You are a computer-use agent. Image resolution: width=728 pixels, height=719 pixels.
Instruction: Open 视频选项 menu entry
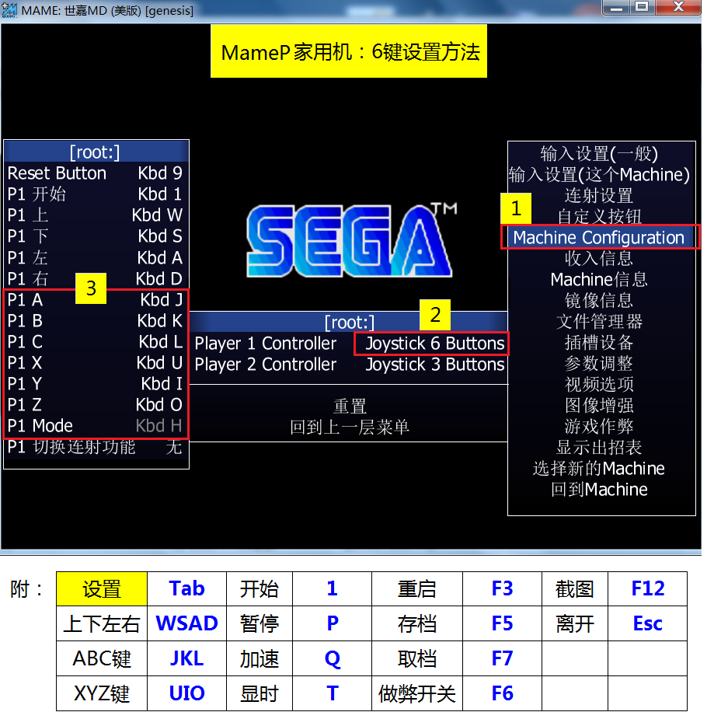[599, 385]
